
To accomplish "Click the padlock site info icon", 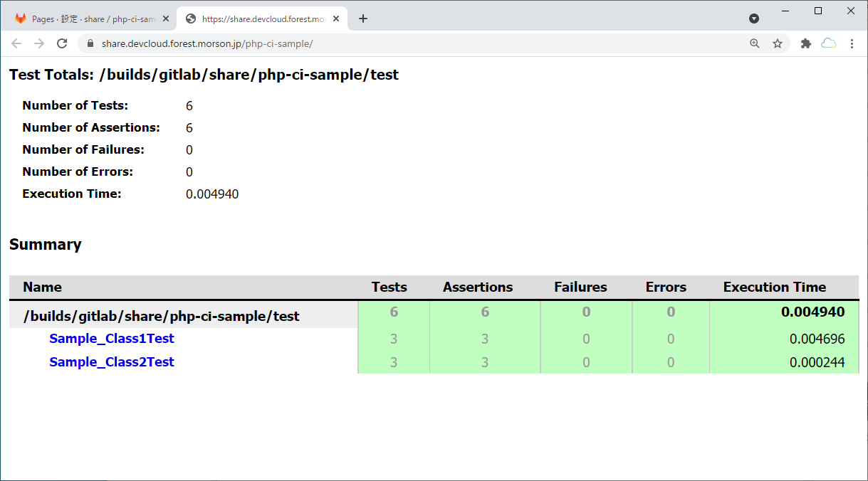I will pos(90,43).
